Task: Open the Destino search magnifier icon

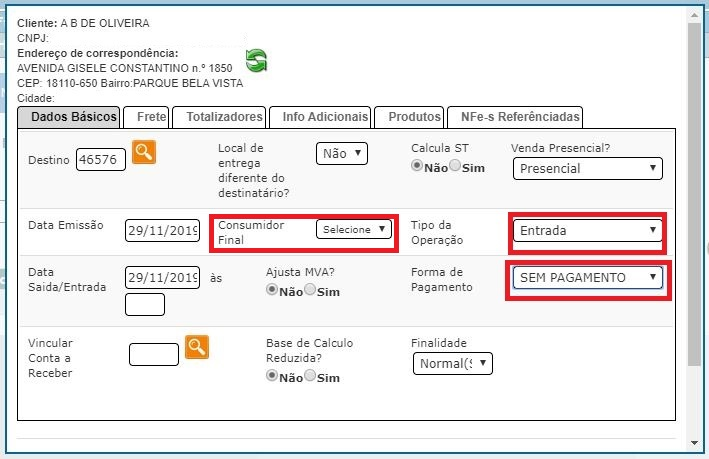Action: click(x=144, y=152)
